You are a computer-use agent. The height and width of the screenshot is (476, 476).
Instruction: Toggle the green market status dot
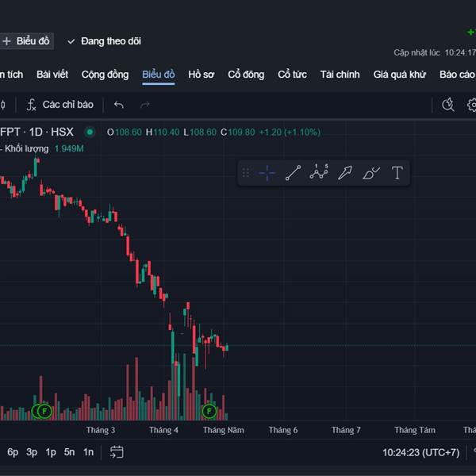click(x=90, y=132)
